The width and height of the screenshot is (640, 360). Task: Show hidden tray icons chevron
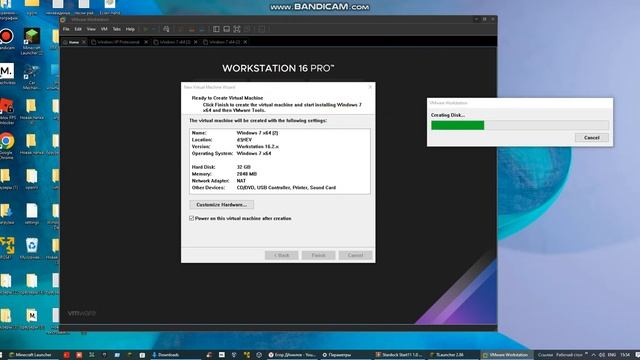pos(593,355)
